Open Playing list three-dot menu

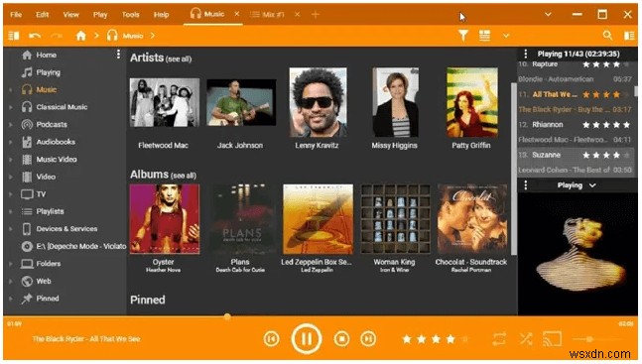(x=526, y=54)
